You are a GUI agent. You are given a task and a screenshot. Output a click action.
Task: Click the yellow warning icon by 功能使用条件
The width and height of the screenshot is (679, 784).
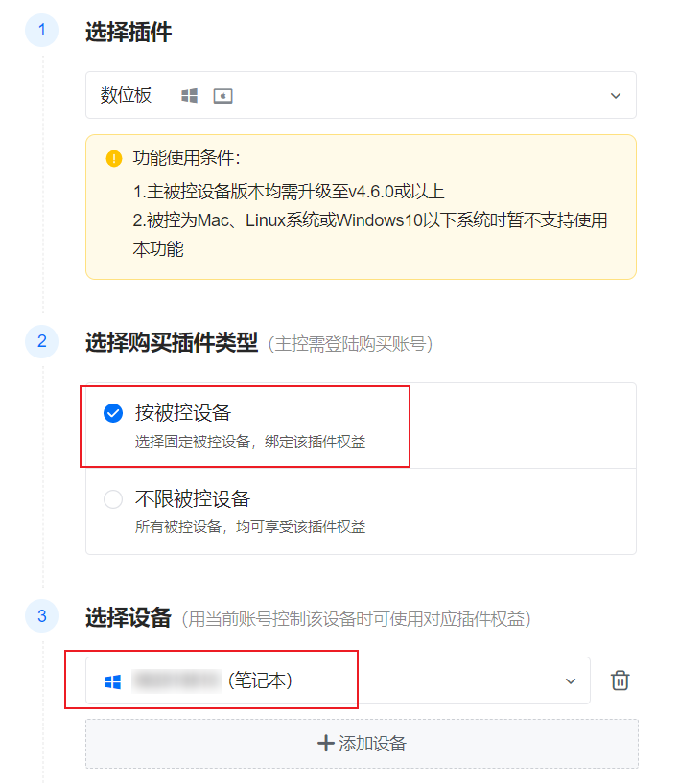tap(114, 159)
